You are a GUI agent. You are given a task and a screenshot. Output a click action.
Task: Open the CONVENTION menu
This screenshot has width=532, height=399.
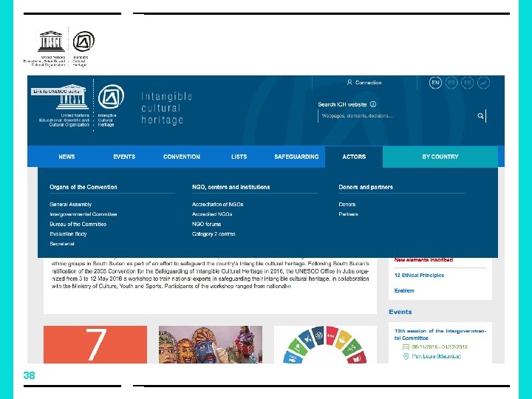[x=182, y=157]
